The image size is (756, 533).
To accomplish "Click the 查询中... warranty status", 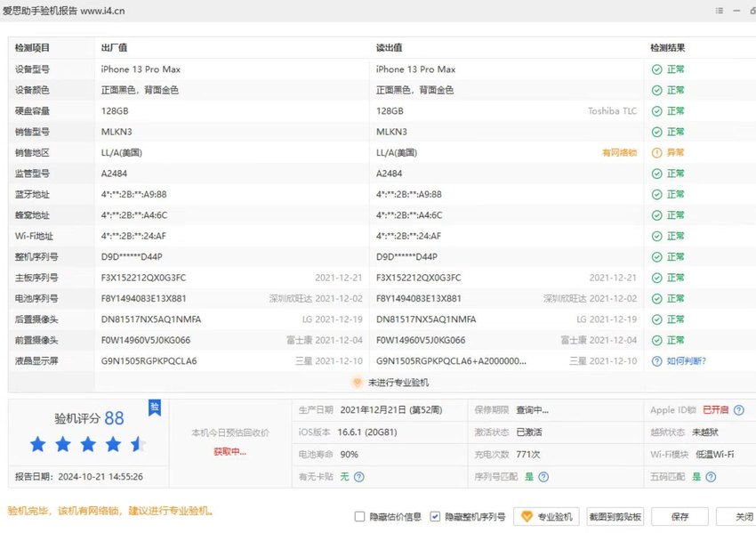I will [532, 410].
